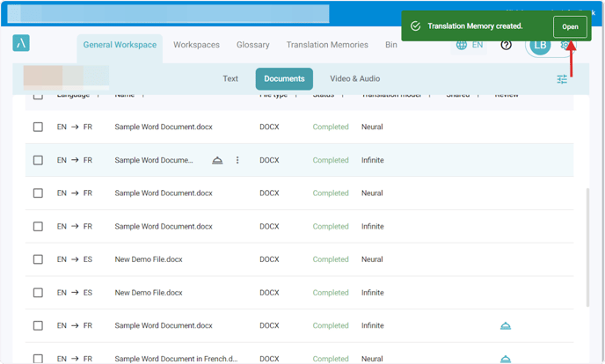
Task: Click the settings gear icon beside avatar
Action: pyautogui.click(x=565, y=45)
